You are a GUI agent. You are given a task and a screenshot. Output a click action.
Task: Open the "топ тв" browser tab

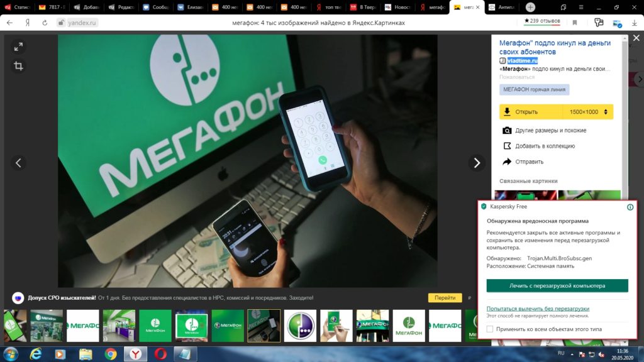(330, 7)
